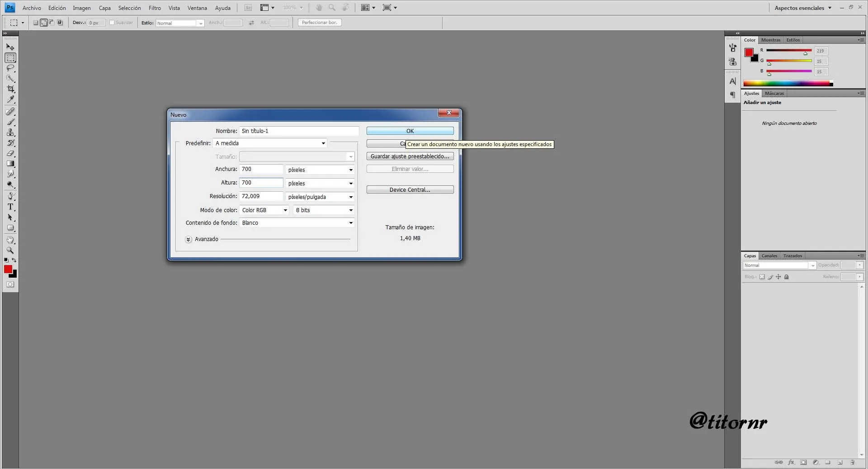The height and width of the screenshot is (469, 868).
Task: Select the Move tool
Action: click(10, 47)
